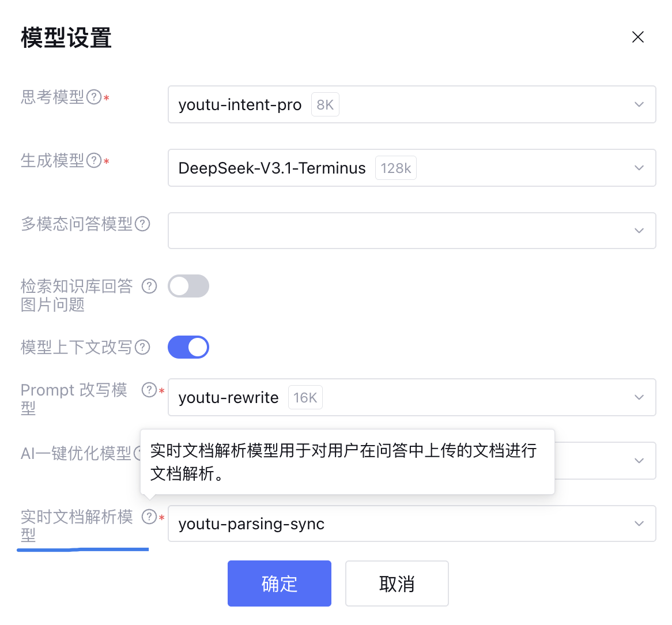Click help icon beside 检索知识库回答图片问题
Viewport: 672px width, 625px height.
[149, 286]
